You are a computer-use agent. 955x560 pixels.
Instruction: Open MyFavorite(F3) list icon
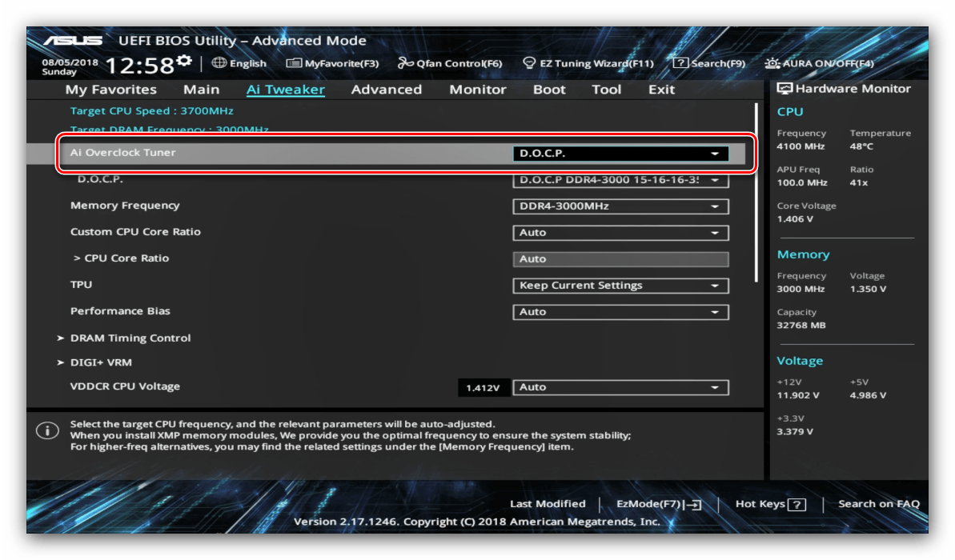click(x=294, y=62)
